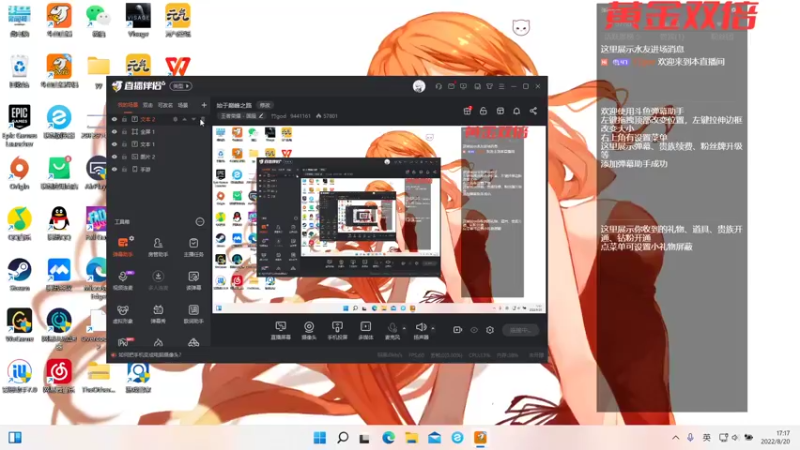
Task: Click the unlock padlock icon above the preview
Action: coord(483,111)
